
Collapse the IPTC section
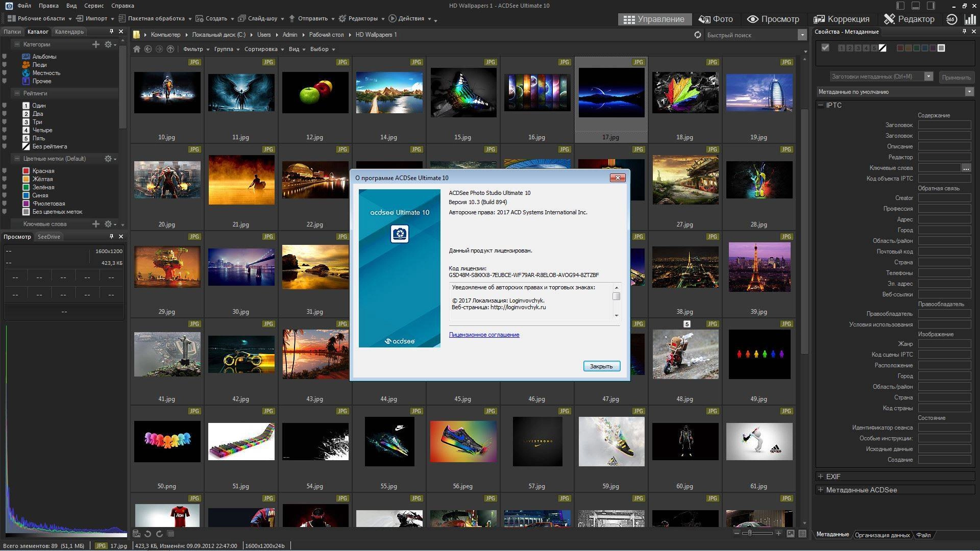[821, 105]
